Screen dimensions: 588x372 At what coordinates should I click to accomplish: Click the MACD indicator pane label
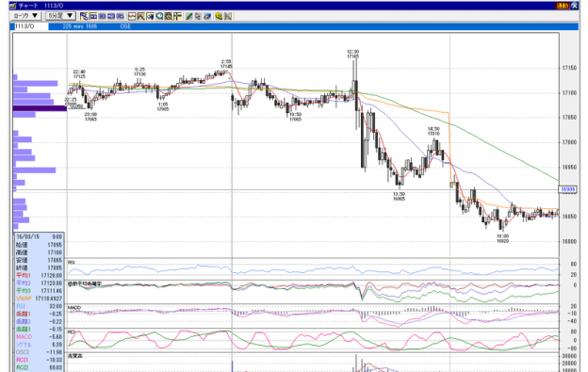74,308
